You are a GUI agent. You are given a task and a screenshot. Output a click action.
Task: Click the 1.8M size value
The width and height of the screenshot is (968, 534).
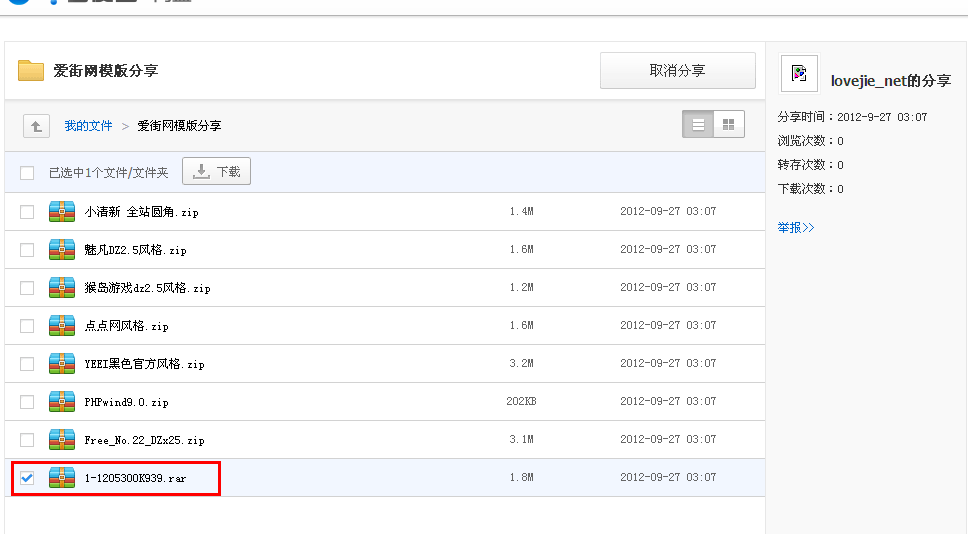521,477
